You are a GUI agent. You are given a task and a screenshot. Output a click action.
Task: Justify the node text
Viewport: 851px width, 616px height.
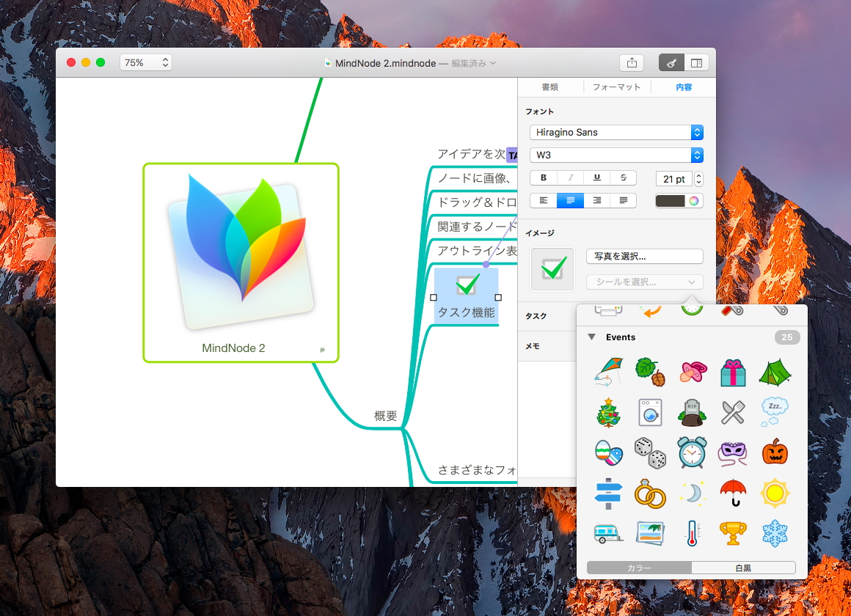[x=624, y=200]
